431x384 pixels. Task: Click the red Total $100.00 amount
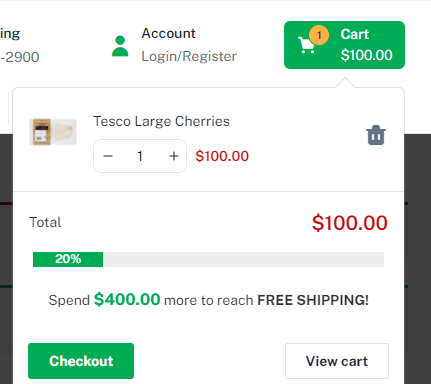pos(350,223)
